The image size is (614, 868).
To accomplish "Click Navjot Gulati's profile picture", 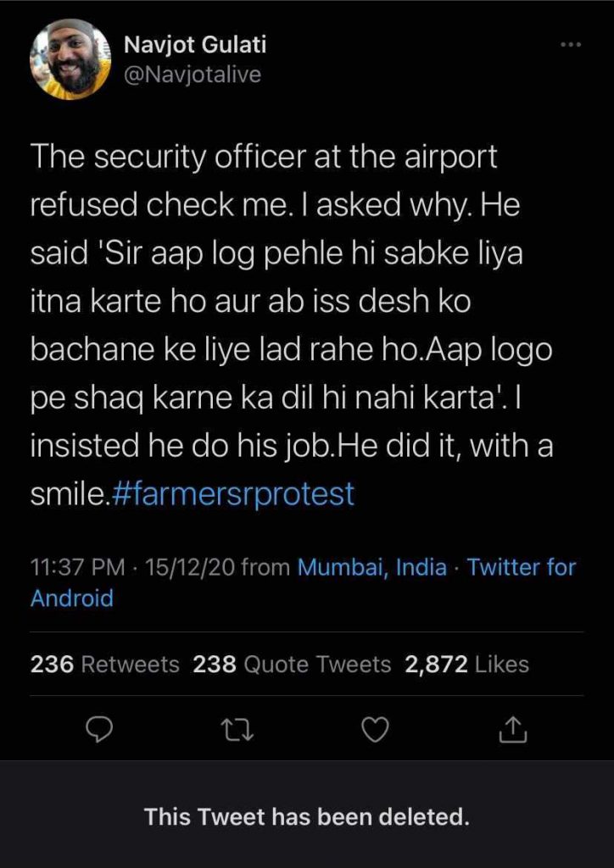I will click(x=70, y=58).
